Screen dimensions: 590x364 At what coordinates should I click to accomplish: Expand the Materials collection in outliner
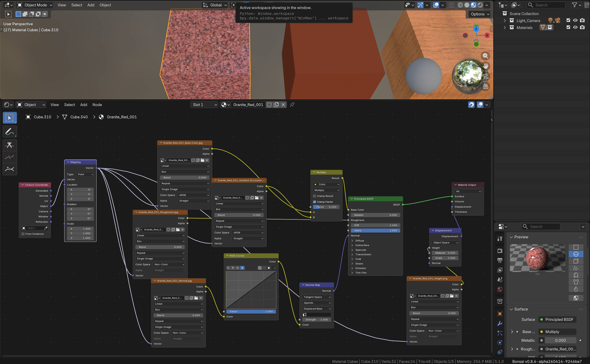click(504, 28)
